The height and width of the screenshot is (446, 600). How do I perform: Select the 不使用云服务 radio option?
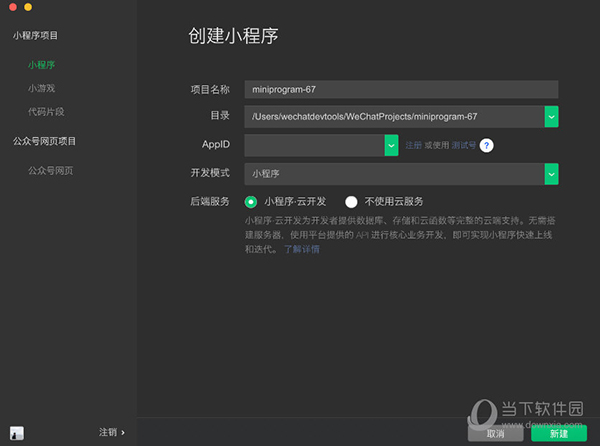pos(351,202)
